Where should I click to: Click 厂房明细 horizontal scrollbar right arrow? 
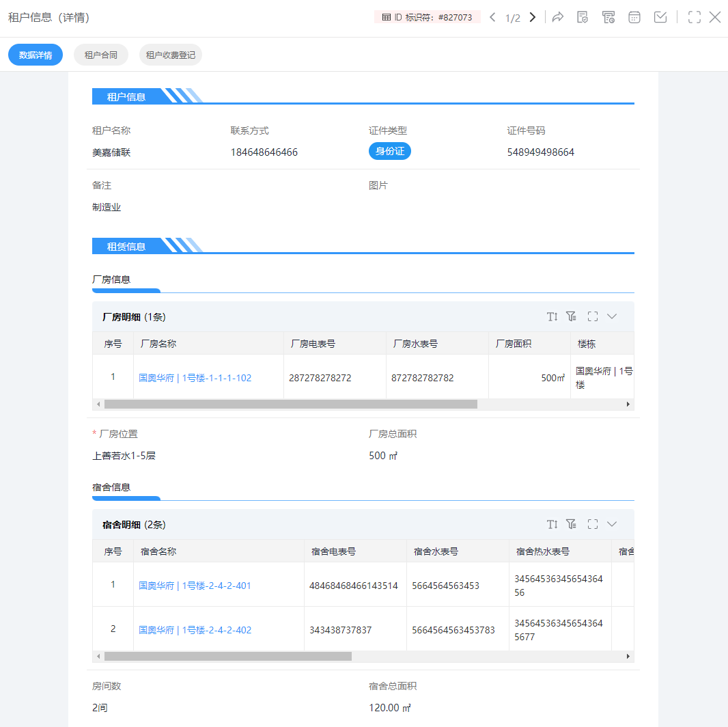tap(628, 404)
